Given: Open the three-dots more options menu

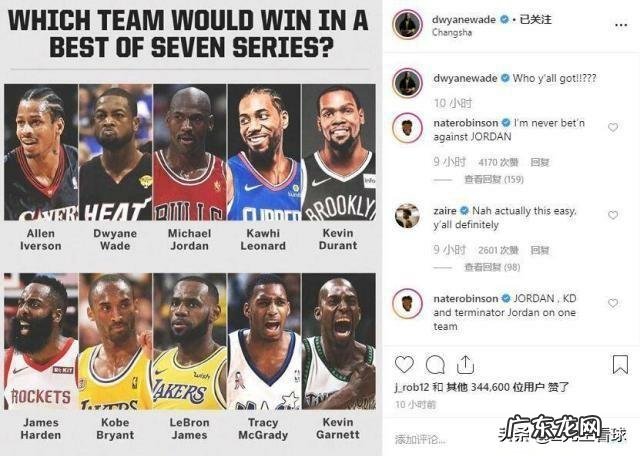Looking at the screenshot, I should pos(621,25).
